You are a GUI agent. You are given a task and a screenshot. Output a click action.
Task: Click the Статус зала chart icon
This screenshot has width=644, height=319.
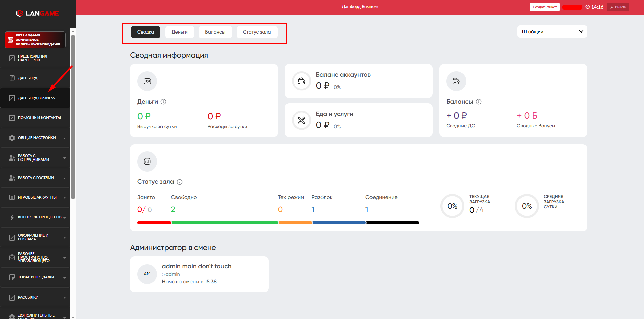147,162
